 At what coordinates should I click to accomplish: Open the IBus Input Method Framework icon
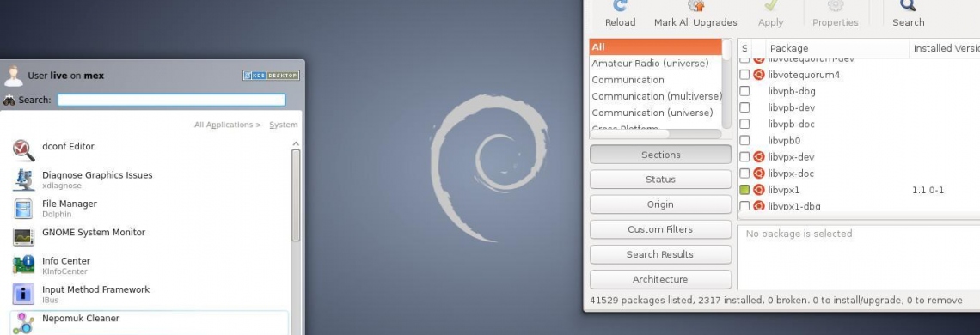[x=24, y=294]
